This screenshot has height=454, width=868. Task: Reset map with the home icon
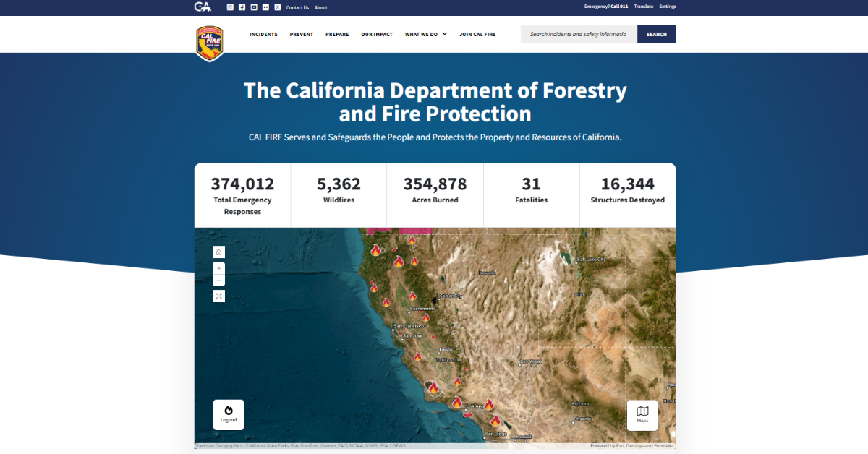pos(219,252)
